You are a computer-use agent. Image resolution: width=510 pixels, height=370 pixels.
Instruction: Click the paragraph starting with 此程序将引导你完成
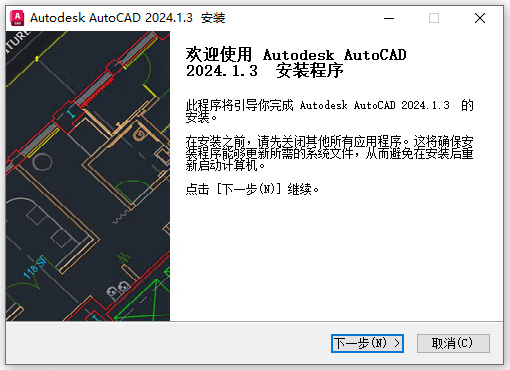pos(329,111)
